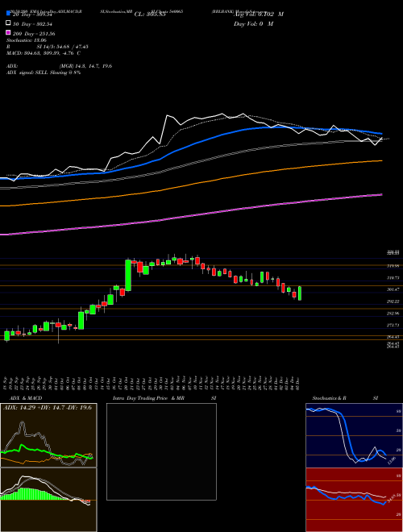Image resolution: width=403 pixels, height=532 pixels.
Task: Click the MACD histogram panel
Action: tap(48, 500)
